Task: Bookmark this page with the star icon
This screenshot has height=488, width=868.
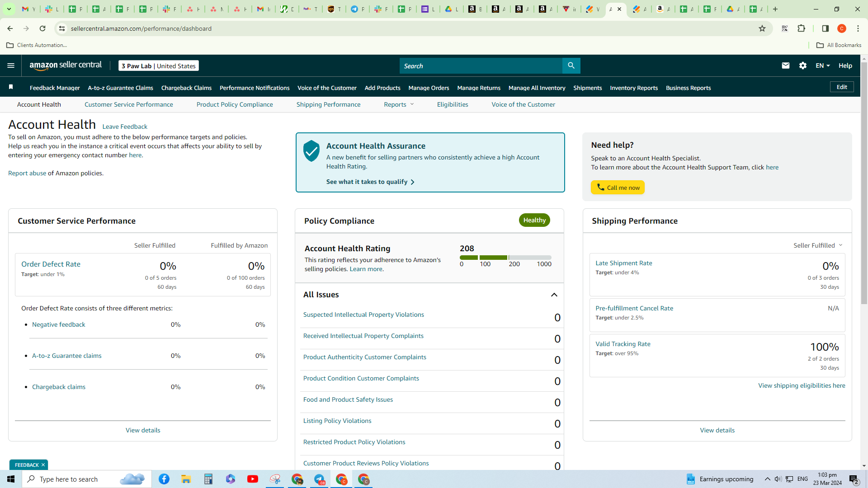Action: tap(762, 28)
